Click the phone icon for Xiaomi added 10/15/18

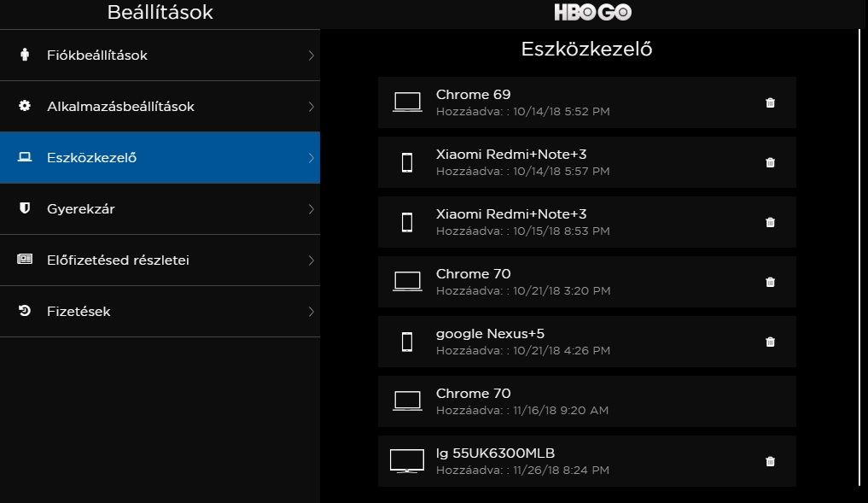click(x=407, y=222)
